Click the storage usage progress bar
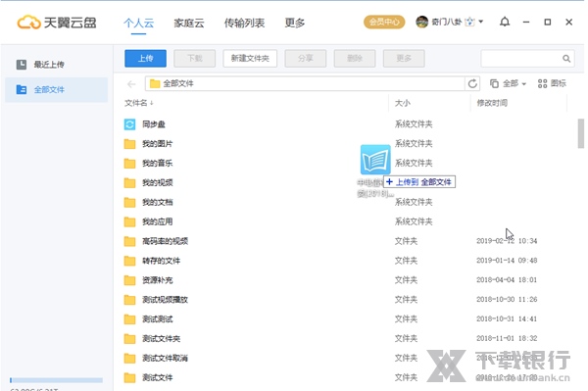 click(x=56, y=380)
